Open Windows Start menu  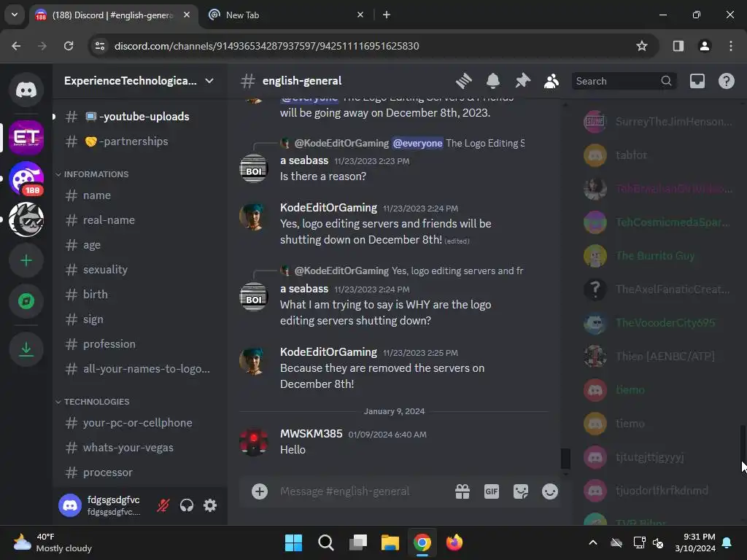pos(293,542)
